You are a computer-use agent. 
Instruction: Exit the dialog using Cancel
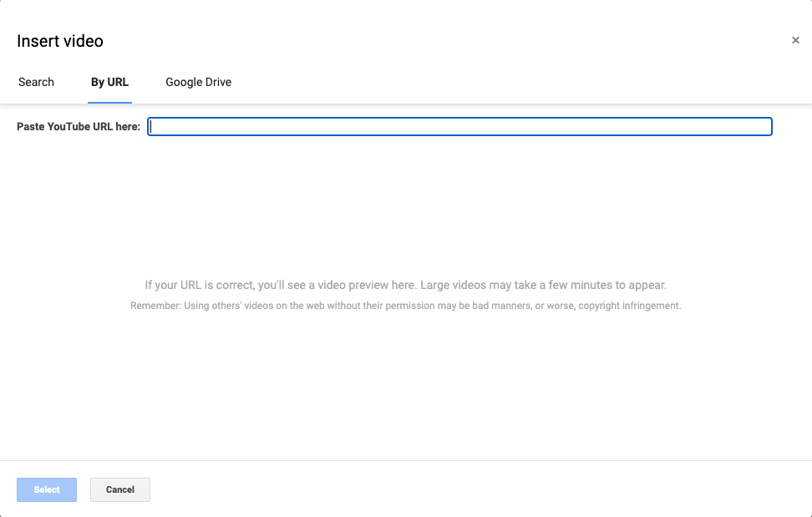click(119, 489)
